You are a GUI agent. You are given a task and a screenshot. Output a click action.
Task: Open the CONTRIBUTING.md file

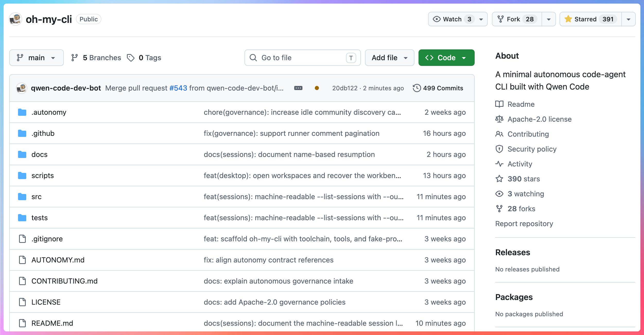click(x=64, y=281)
